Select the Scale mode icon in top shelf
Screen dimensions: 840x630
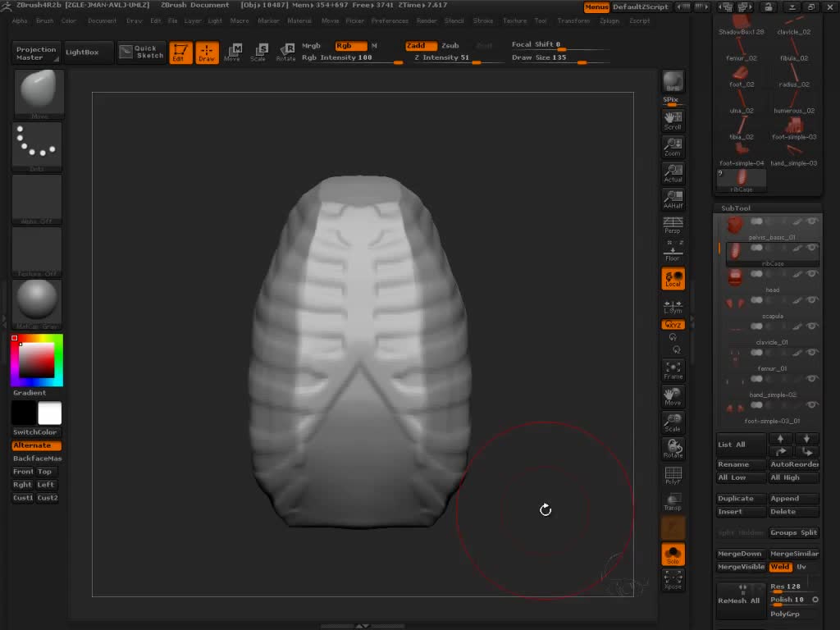[258, 52]
